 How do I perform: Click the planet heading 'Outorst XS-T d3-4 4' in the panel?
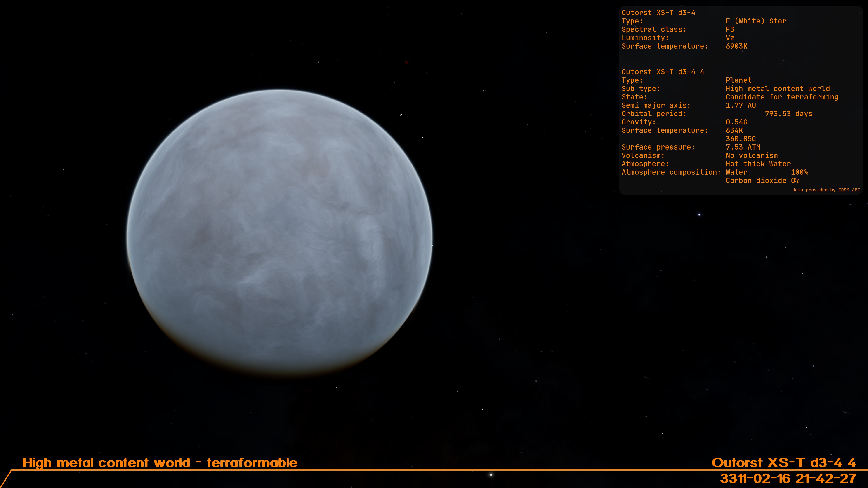click(663, 72)
